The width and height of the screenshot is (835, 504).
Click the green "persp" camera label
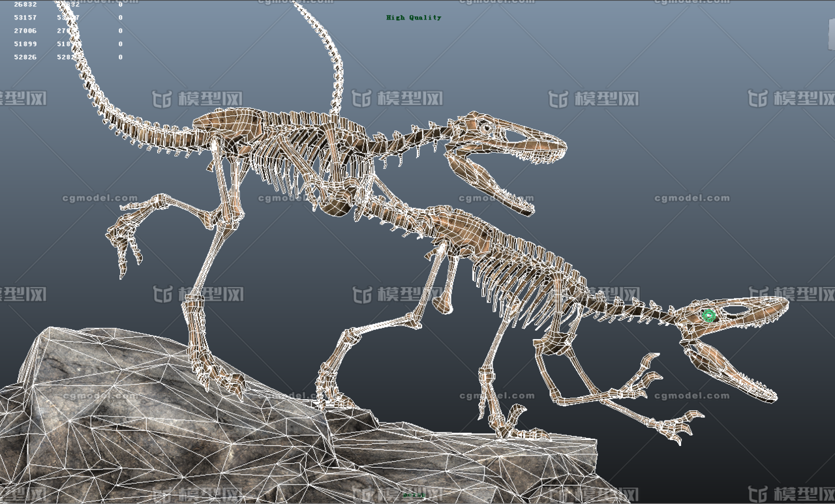[414, 496]
